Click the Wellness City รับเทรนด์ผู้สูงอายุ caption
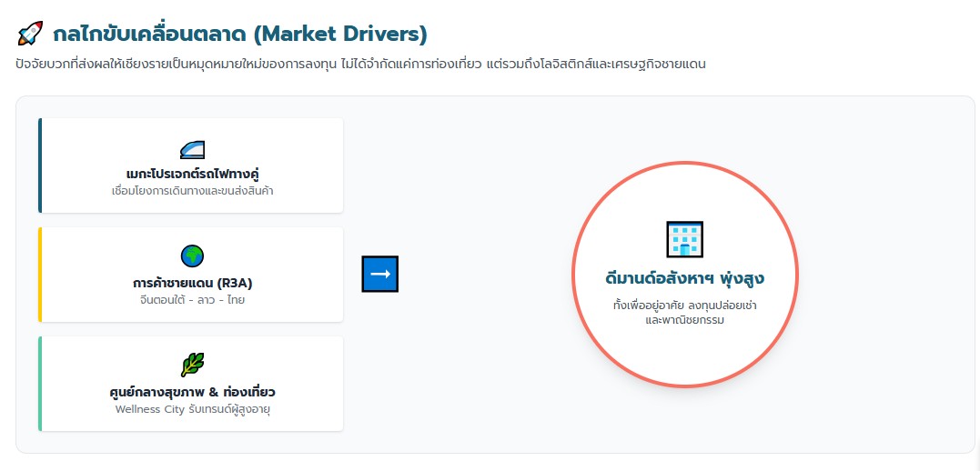Image resolution: width=980 pixels, height=471 pixels. coord(192,409)
